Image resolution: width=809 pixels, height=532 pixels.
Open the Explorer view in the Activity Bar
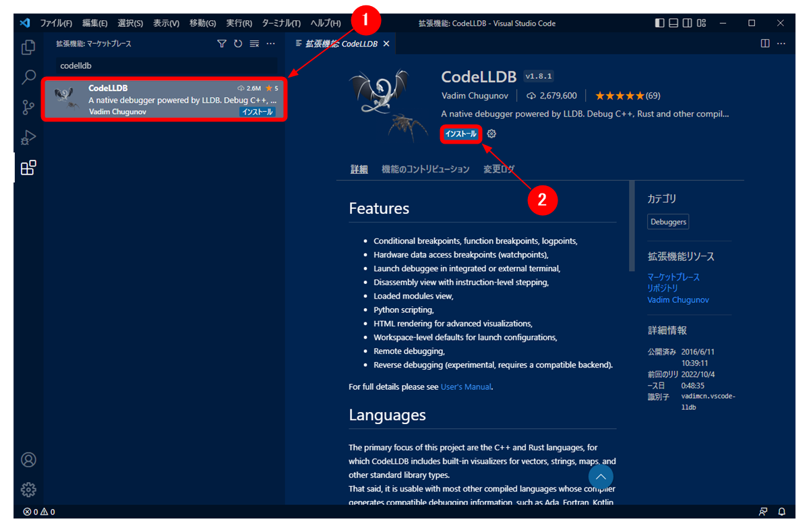click(x=28, y=49)
